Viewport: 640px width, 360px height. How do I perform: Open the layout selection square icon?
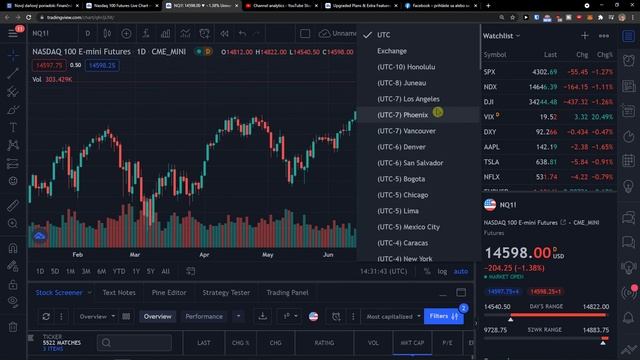point(305,33)
